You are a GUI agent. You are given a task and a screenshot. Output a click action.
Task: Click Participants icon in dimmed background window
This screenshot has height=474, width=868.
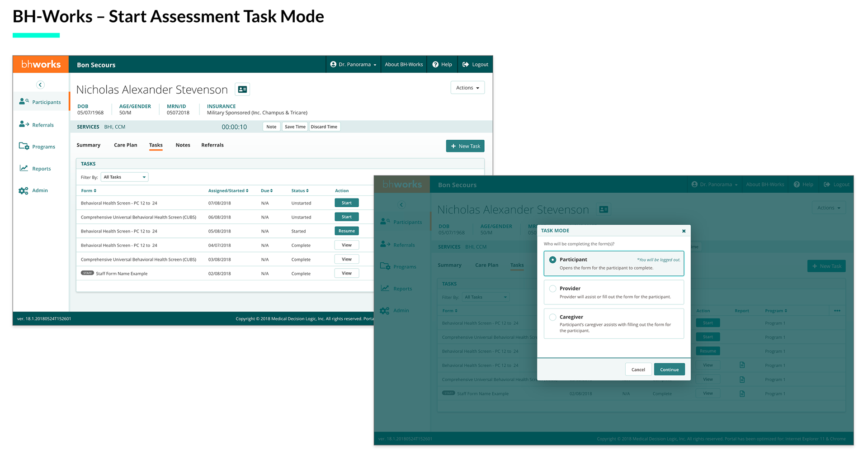(x=385, y=222)
